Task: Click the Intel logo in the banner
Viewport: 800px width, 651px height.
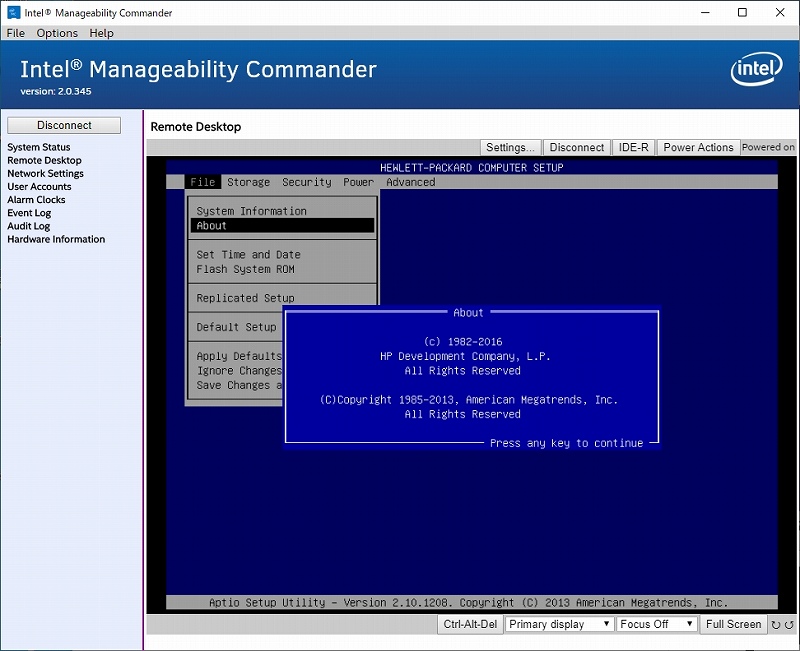Action: [x=756, y=69]
